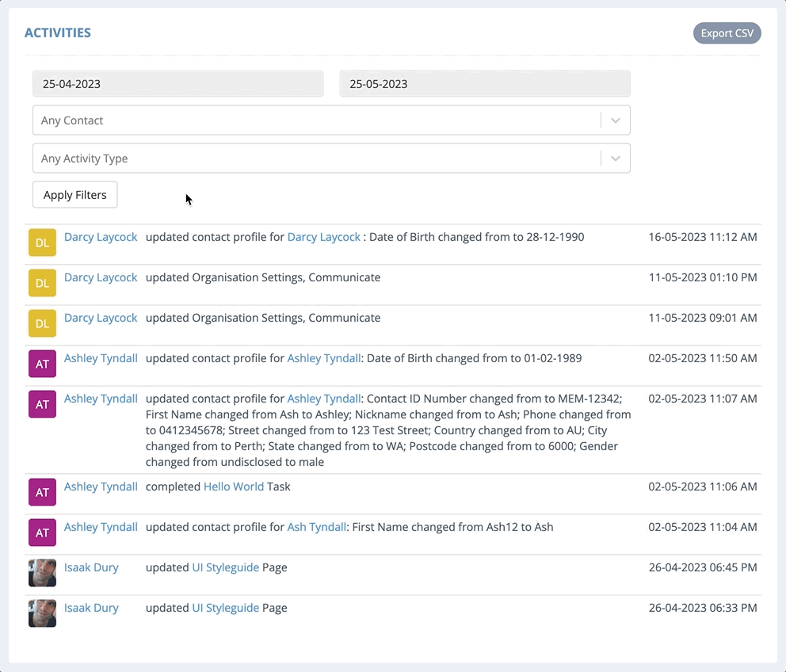Viewport: 786px width, 672px height.
Task: Open the Ash Tyndall contact link
Action: (316, 527)
